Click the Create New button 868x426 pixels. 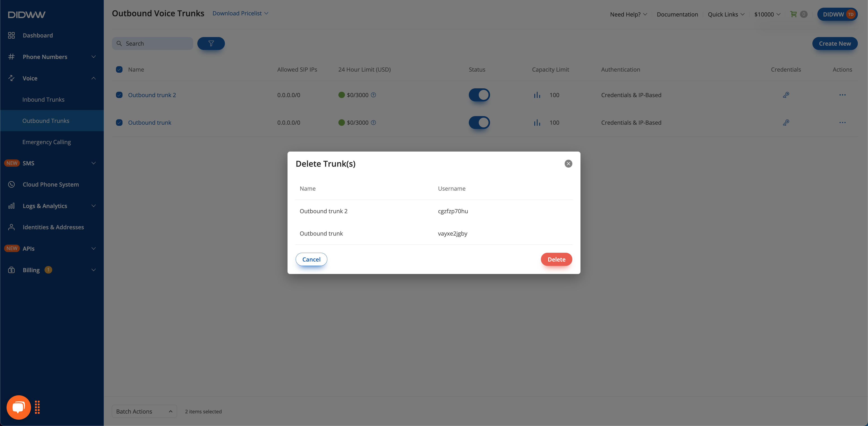coord(835,43)
